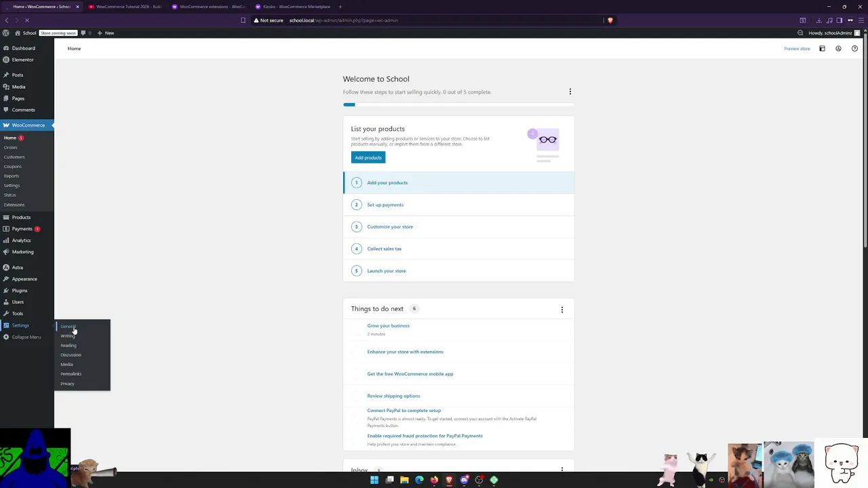Open WooCommerce Coupons submenu
The image size is (868, 488).
(13, 166)
